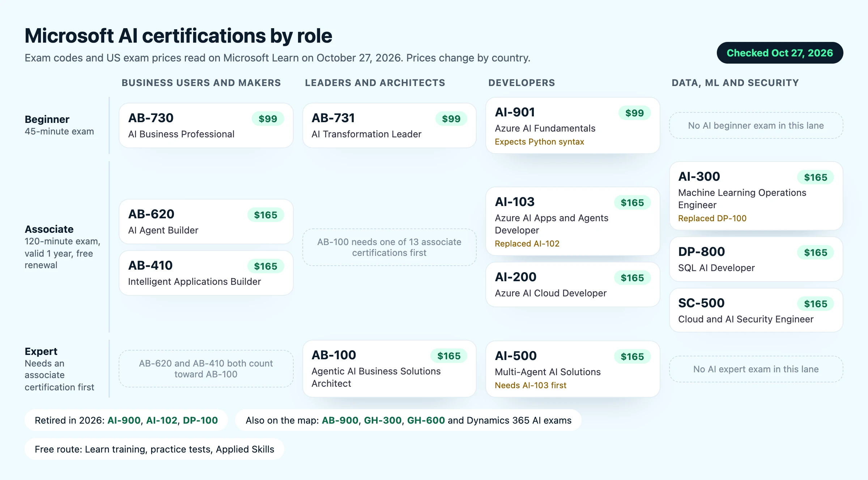Open the AI-103 Apps and Agents Developer card
The image size is (868, 480).
[x=573, y=221]
